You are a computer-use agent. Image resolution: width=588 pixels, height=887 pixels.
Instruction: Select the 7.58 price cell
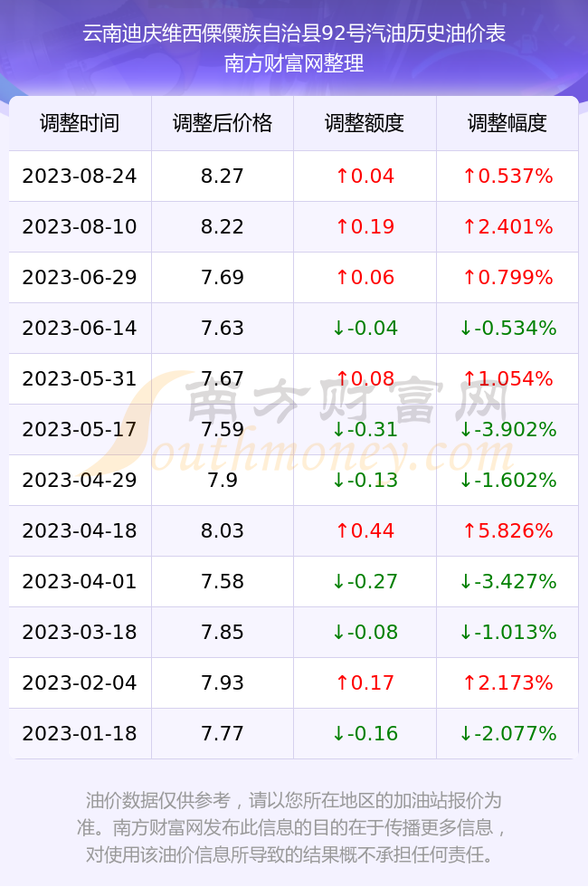(x=223, y=581)
